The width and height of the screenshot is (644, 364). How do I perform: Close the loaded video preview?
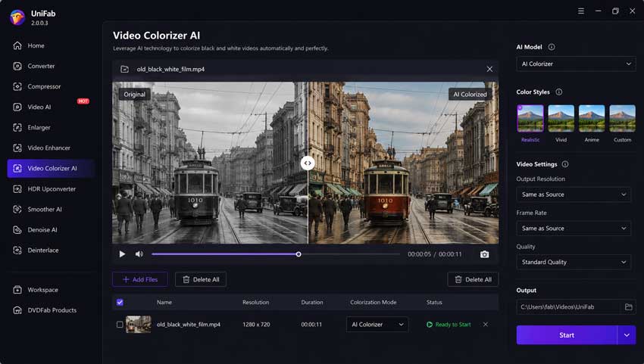pos(489,69)
